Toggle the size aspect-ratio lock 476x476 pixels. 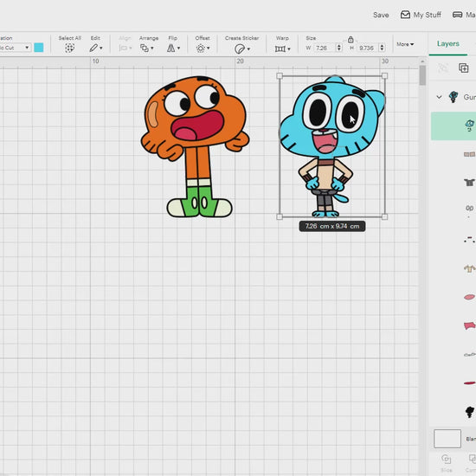coord(351,40)
